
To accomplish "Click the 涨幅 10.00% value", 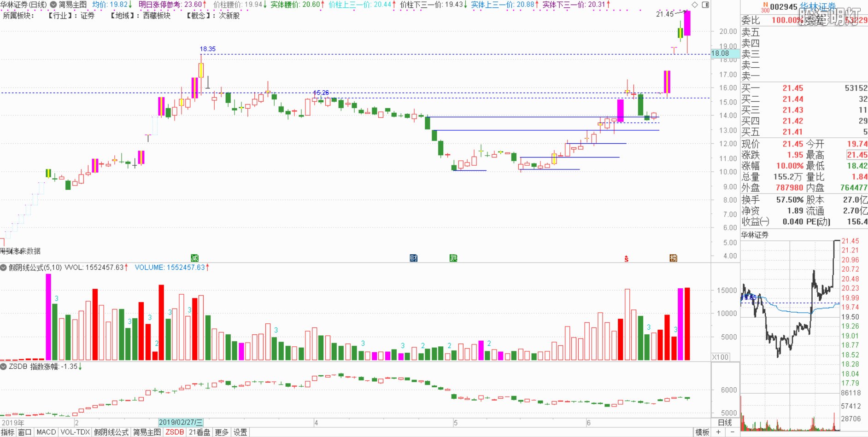I will pyautogui.click(x=790, y=166).
